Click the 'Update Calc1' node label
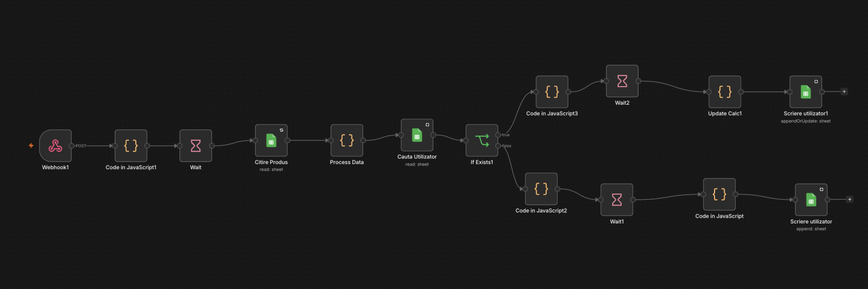868x289 pixels. coord(725,114)
